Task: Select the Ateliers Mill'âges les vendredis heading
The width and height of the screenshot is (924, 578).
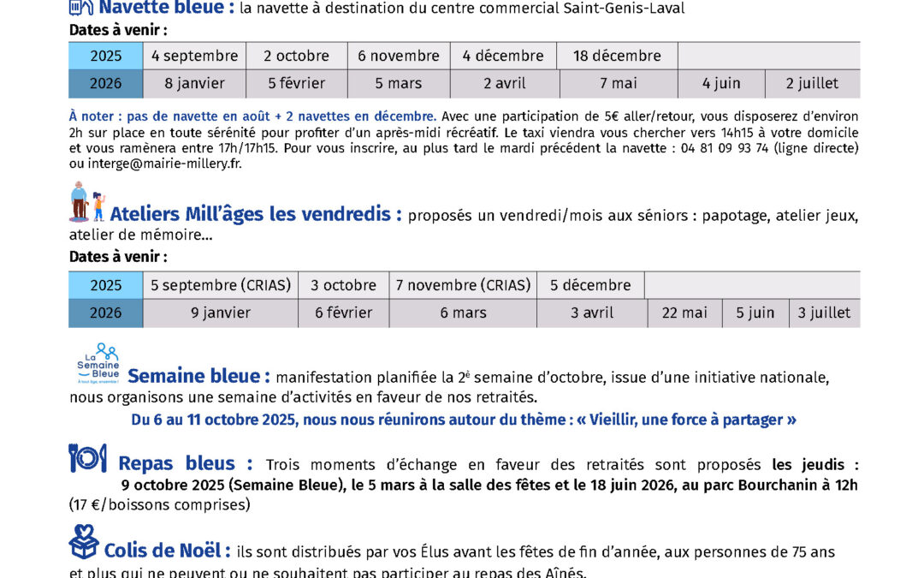Action: click(256, 214)
